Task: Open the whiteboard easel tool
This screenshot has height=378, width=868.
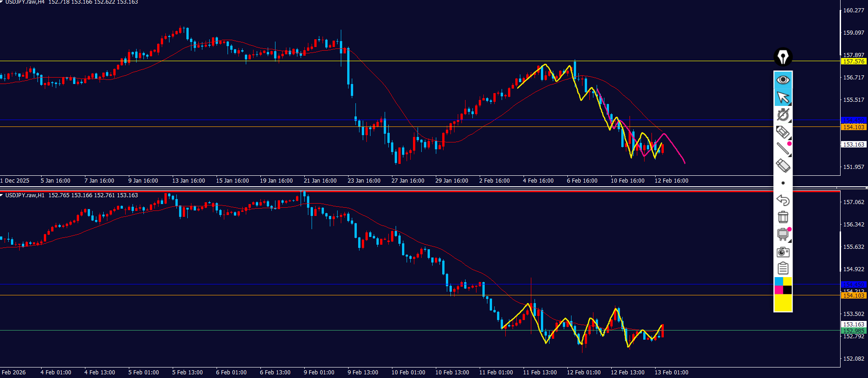Action: click(x=783, y=234)
